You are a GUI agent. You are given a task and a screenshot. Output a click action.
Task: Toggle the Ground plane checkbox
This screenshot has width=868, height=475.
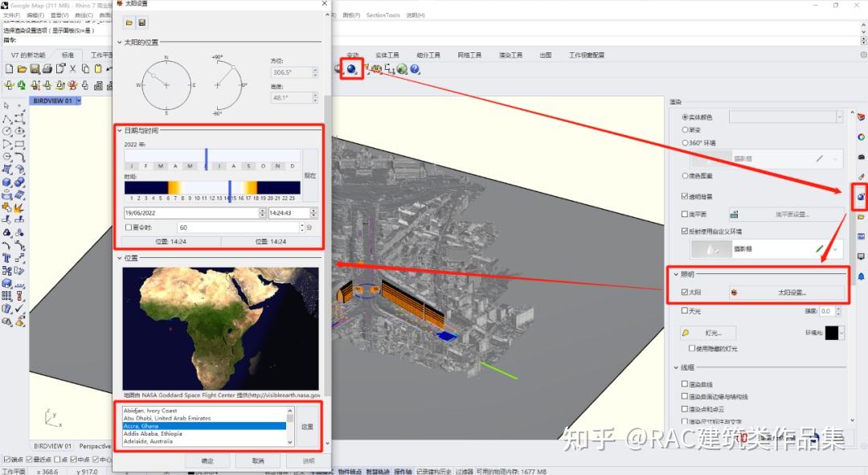685,214
